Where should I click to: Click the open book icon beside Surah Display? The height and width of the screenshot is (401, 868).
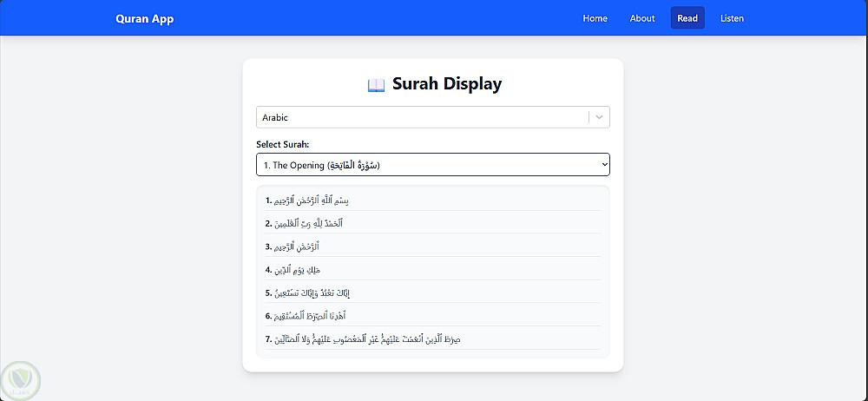[376, 85]
